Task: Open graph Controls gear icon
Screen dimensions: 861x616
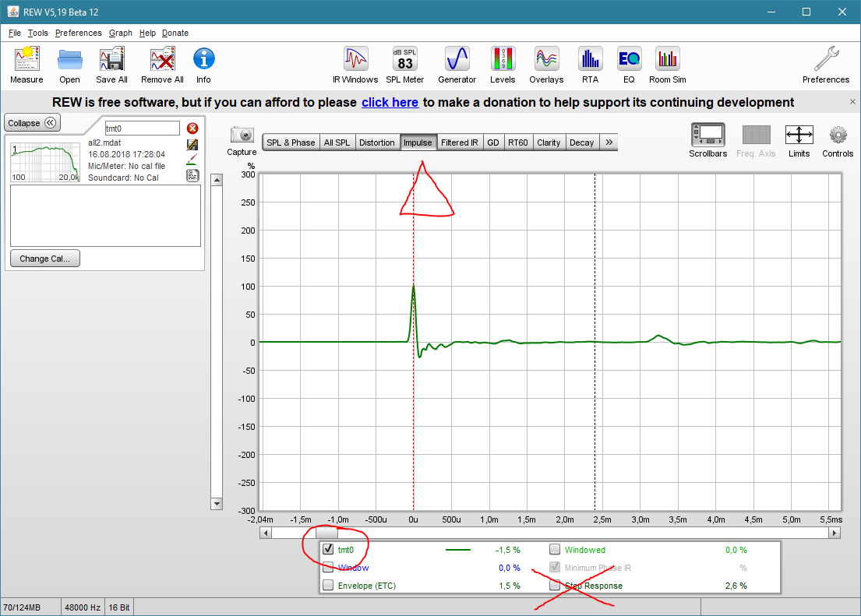Action: [x=838, y=135]
